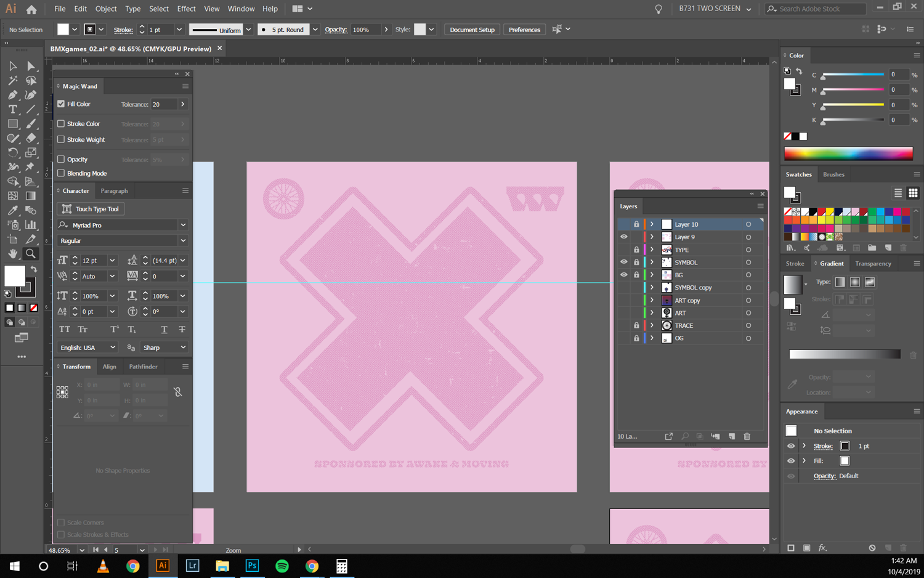Open the Object menu
The height and width of the screenshot is (578, 924).
point(106,9)
